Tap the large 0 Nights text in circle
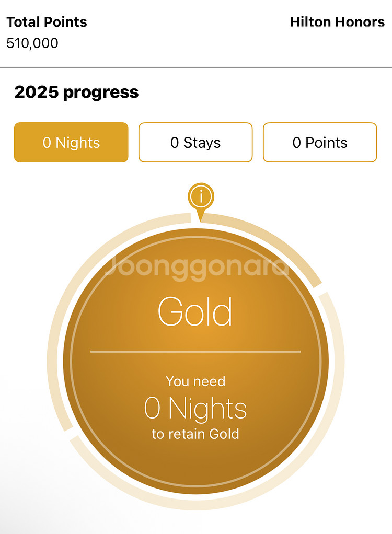 (195, 408)
